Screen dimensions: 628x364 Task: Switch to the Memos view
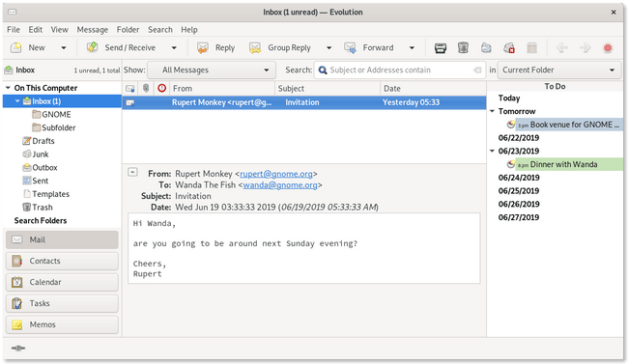(x=62, y=324)
